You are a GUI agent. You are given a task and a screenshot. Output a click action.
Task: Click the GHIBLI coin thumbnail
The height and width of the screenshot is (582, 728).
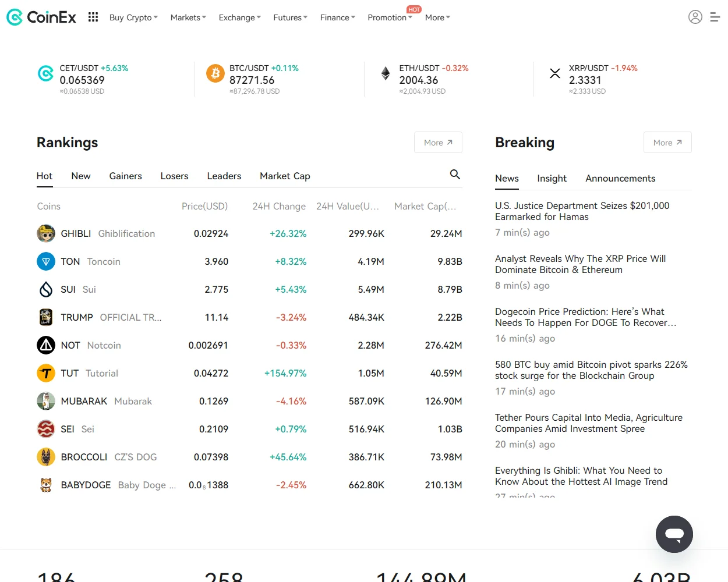46,233
